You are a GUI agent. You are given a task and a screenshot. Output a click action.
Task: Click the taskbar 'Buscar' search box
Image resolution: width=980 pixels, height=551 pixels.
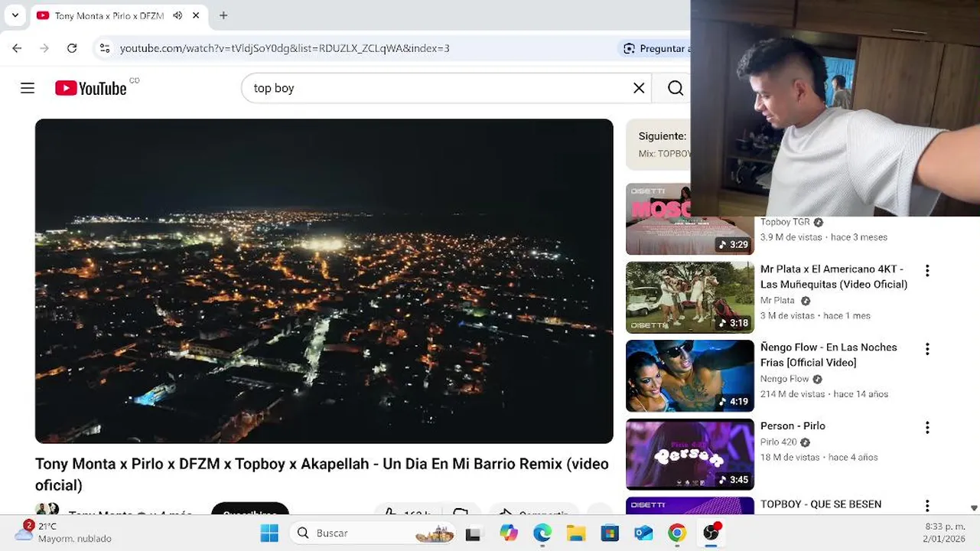pyautogui.click(x=373, y=533)
